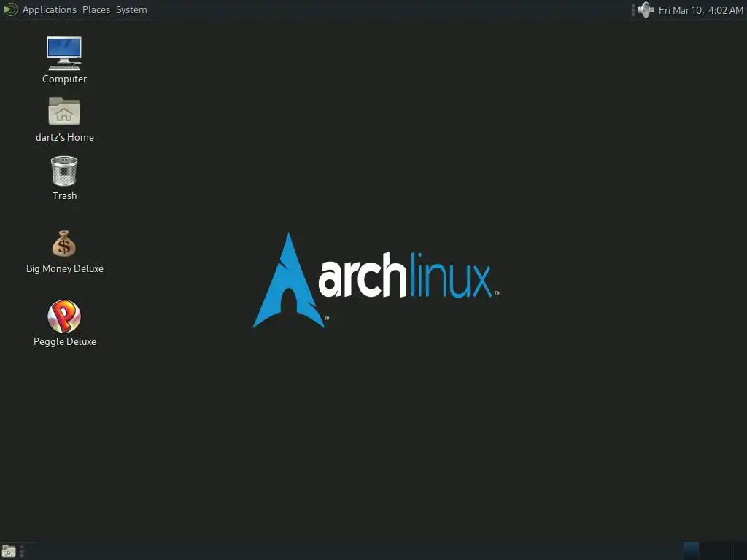This screenshot has width=747, height=560.
Task: Click the Show Desktop button in bottom panel
Action: click(9, 551)
